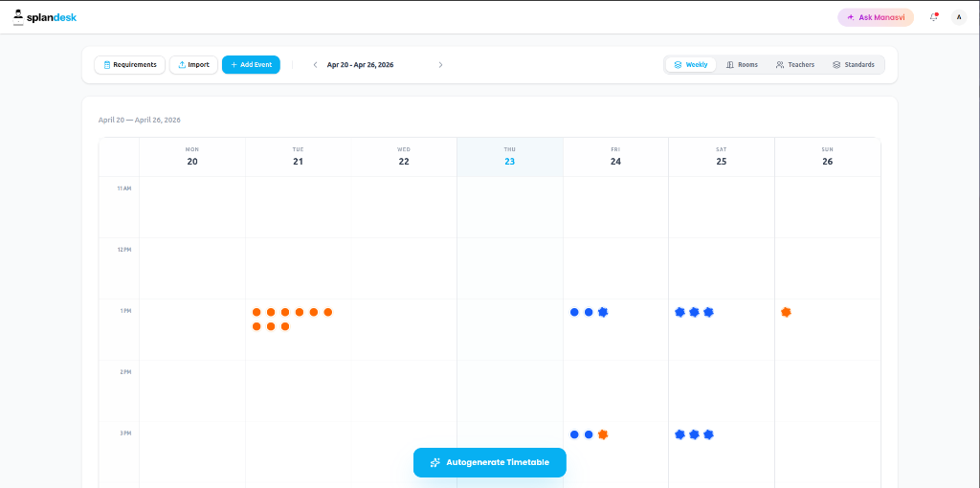Select the Tuesday 21 column header
Screen dimensions: 980x488
point(299,157)
